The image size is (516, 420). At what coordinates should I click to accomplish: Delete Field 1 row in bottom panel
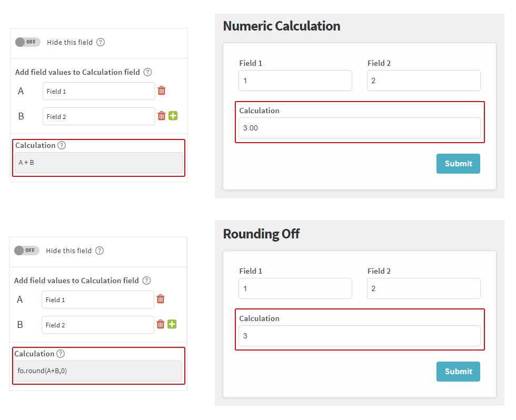pos(160,299)
